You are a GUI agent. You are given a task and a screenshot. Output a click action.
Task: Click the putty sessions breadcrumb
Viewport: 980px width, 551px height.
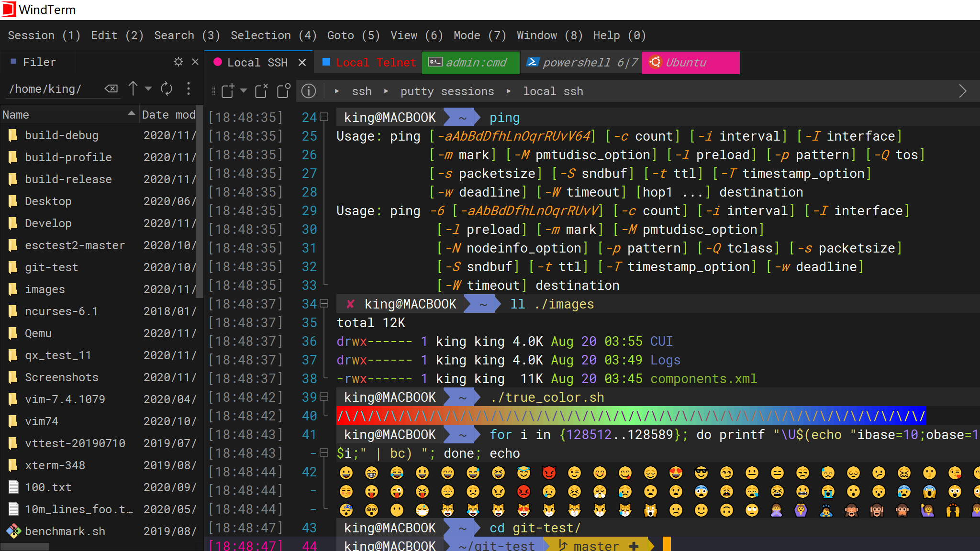[446, 91]
